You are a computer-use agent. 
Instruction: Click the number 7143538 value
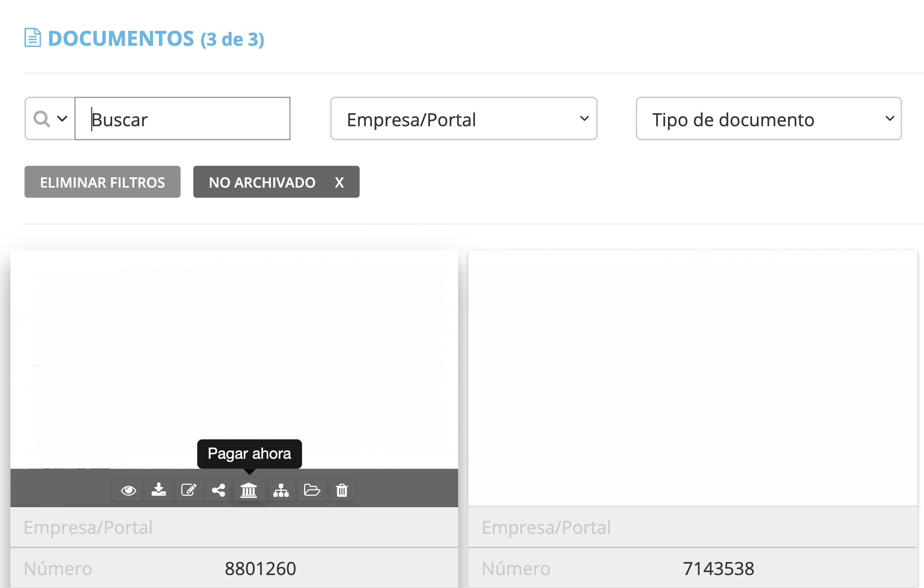pyautogui.click(x=719, y=569)
